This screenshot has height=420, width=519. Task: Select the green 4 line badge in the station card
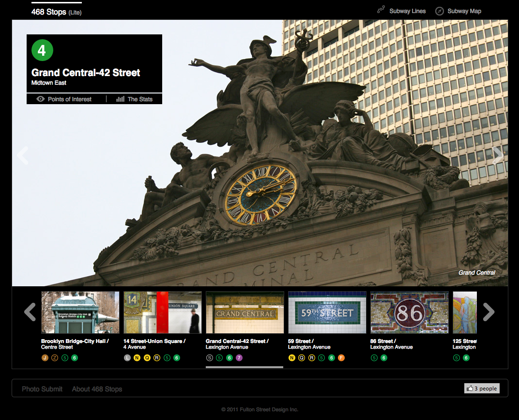point(42,50)
